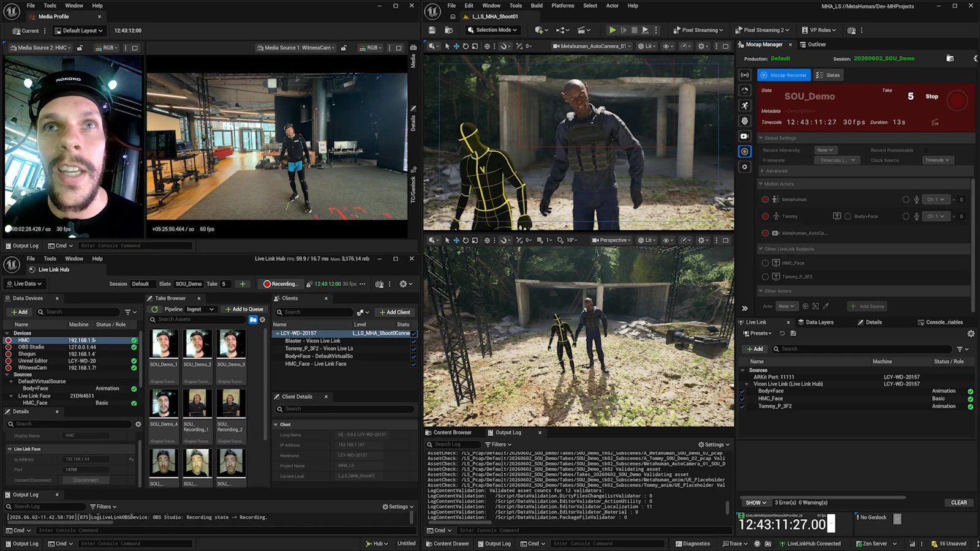Click the Save icon in Unreal Editor toolbar
This screenshot has width=980, height=551.
pos(432,30)
